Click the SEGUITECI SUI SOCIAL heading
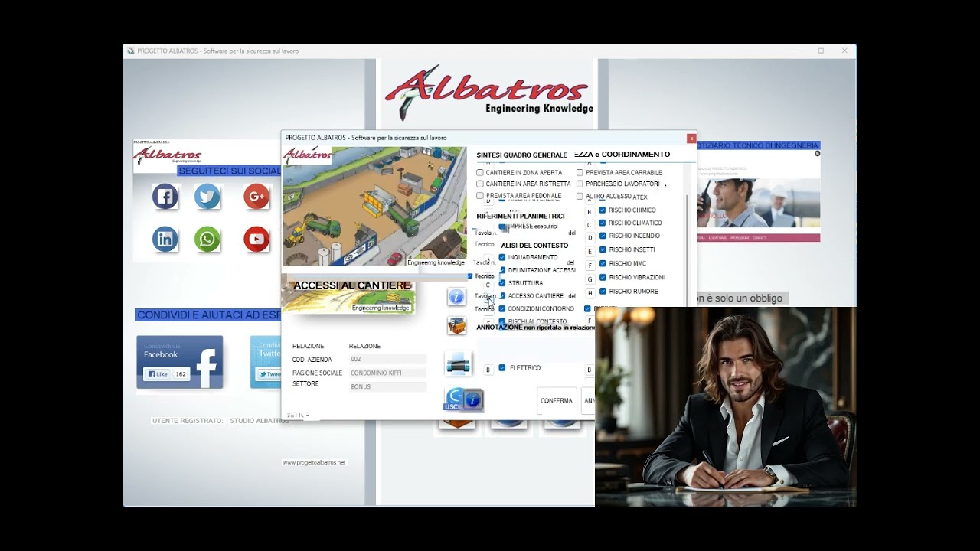 coord(230,171)
